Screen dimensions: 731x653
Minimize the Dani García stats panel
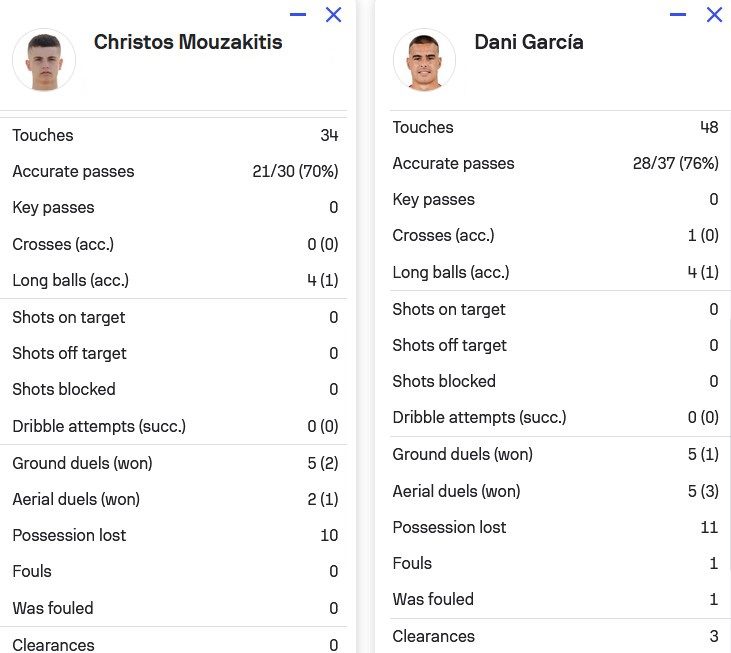(x=678, y=15)
